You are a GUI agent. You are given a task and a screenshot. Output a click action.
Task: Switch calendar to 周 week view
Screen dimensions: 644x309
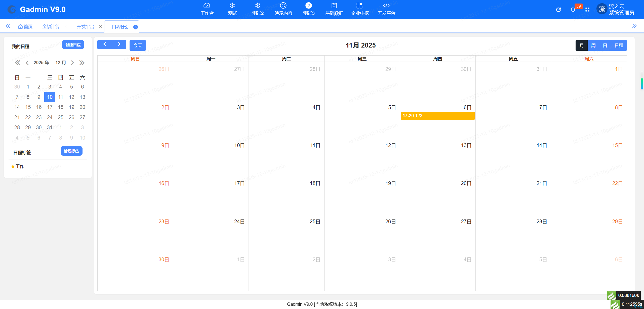(593, 45)
